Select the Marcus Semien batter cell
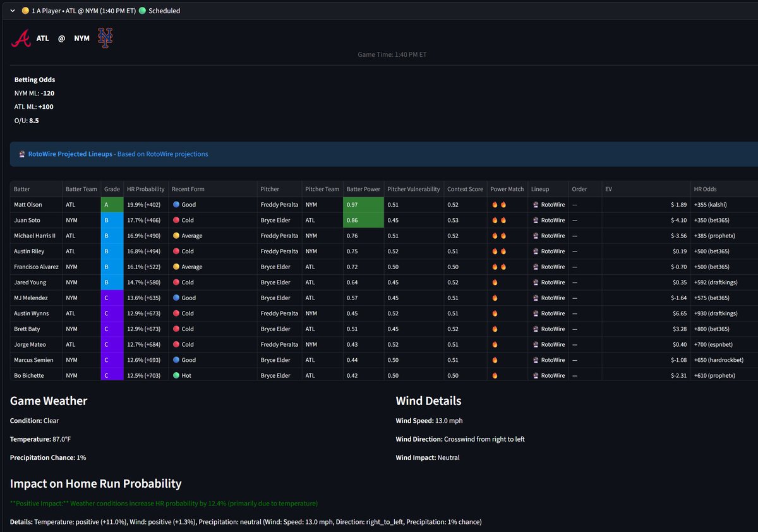758x532 pixels. [x=36, y=360]
